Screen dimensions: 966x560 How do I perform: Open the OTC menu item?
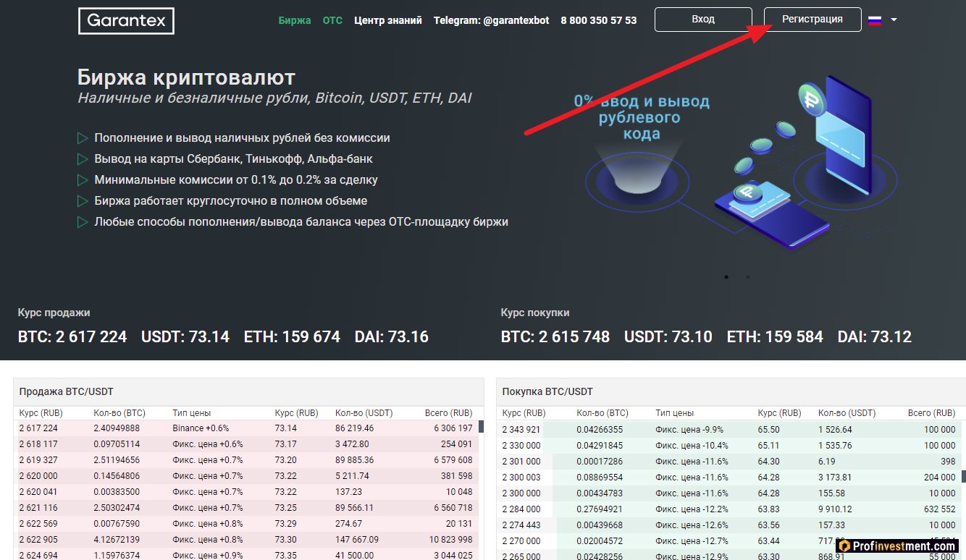[x=332, y=20]
